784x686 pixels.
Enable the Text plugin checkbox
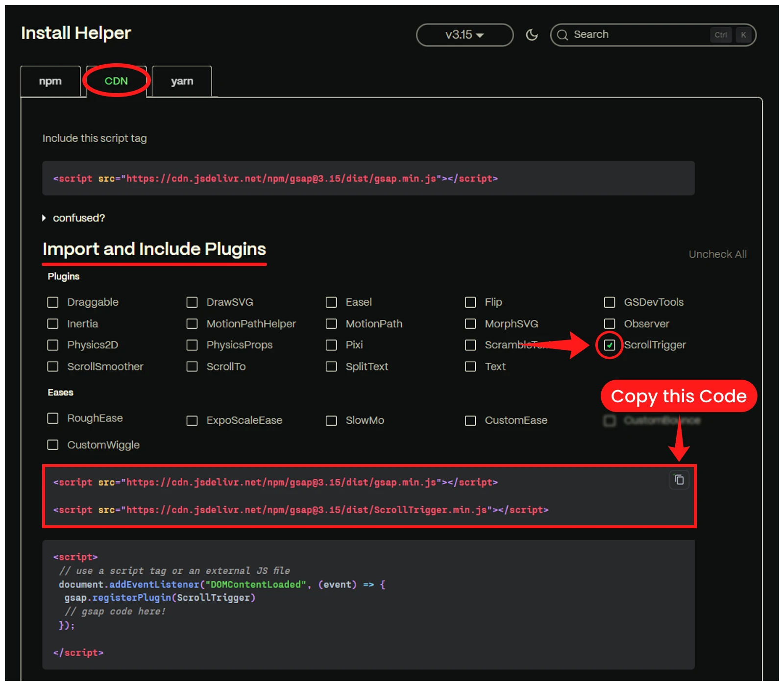[x=470, y=367]
